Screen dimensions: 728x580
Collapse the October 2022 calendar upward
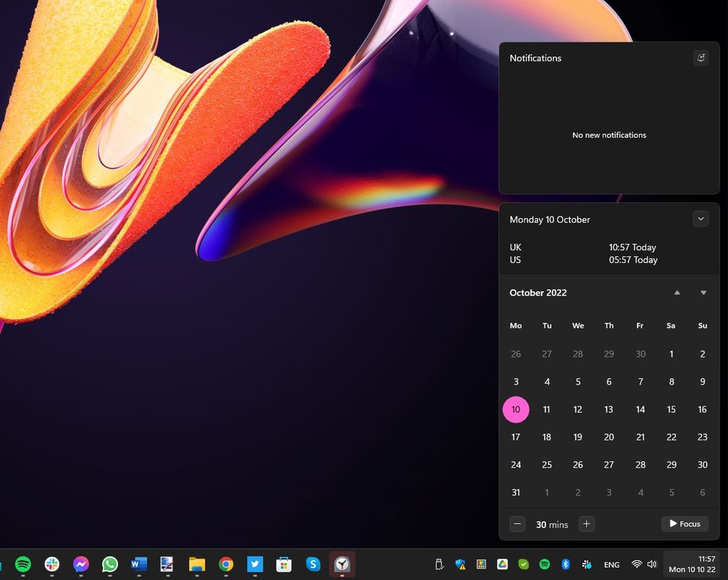(x=676, y=292)
